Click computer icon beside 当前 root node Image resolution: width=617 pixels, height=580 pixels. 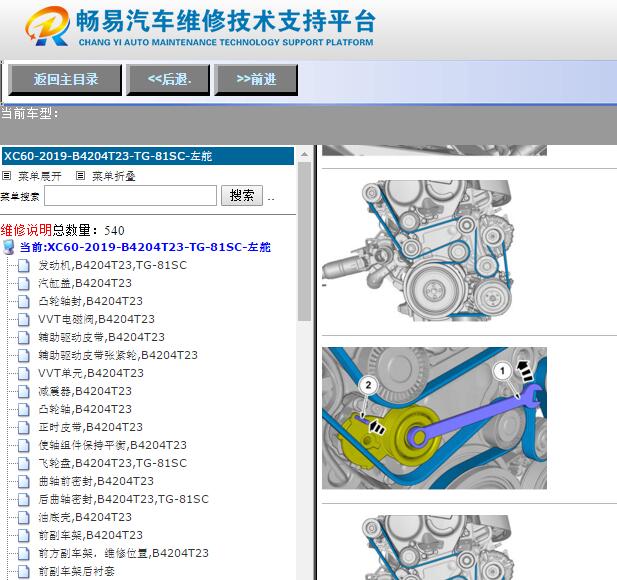pyautogui.click(x=9, y=247)
